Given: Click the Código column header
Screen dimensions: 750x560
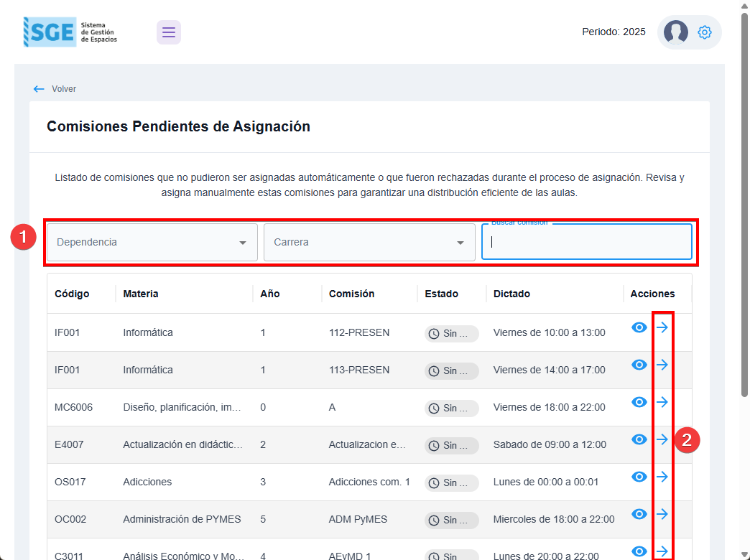Looking at the screenshot, I should 72,294.
